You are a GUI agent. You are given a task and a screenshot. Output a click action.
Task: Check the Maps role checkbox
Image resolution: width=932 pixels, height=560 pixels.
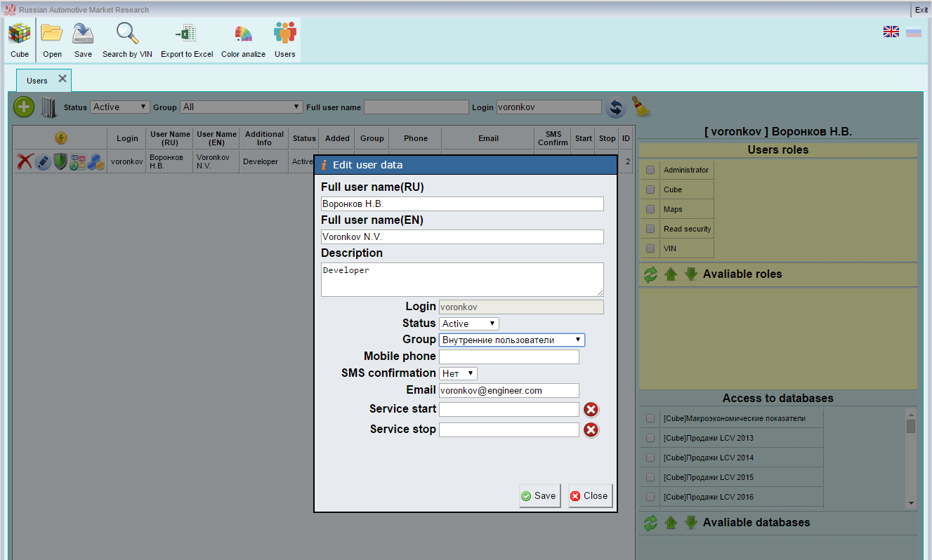(650, 209)
